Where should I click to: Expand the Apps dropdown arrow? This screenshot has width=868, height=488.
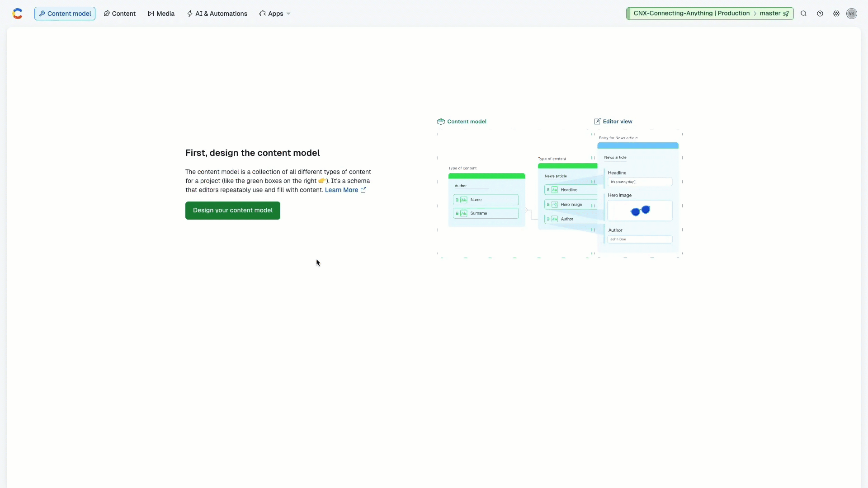coord(288,14)
